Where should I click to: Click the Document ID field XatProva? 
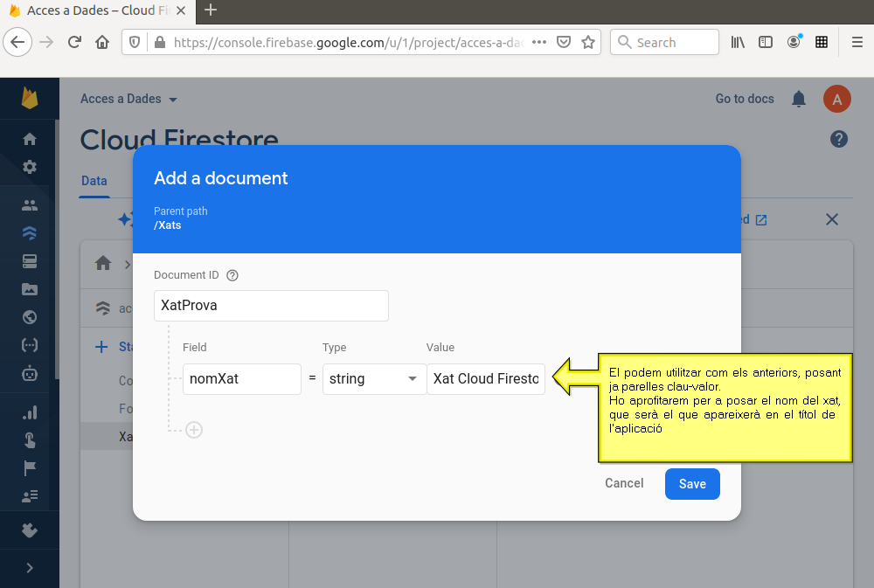click(271, 306)
